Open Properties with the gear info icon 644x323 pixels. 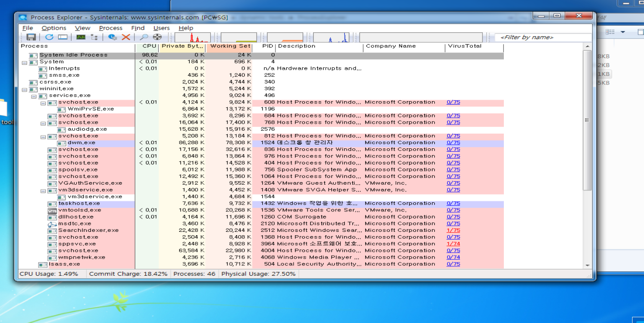[x=112, y=37]
